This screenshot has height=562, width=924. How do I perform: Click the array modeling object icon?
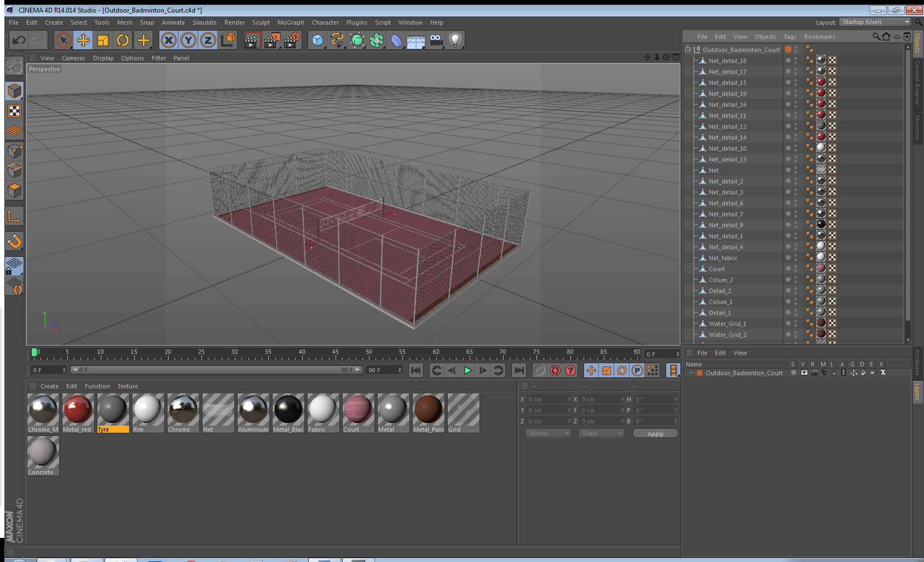click(x=377, y=40)
